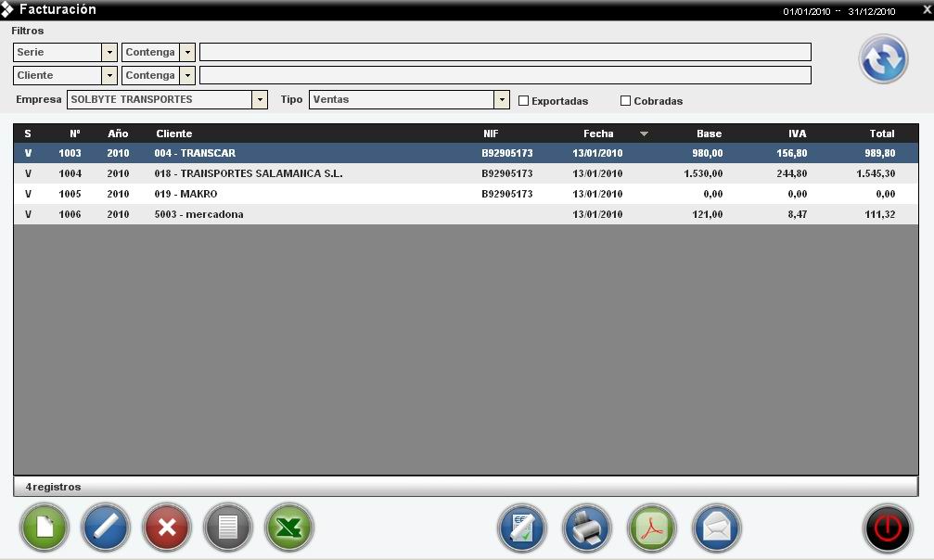Export the list with the Excel icon
Screen dimensions: 934x560
(x=288, y=528)
